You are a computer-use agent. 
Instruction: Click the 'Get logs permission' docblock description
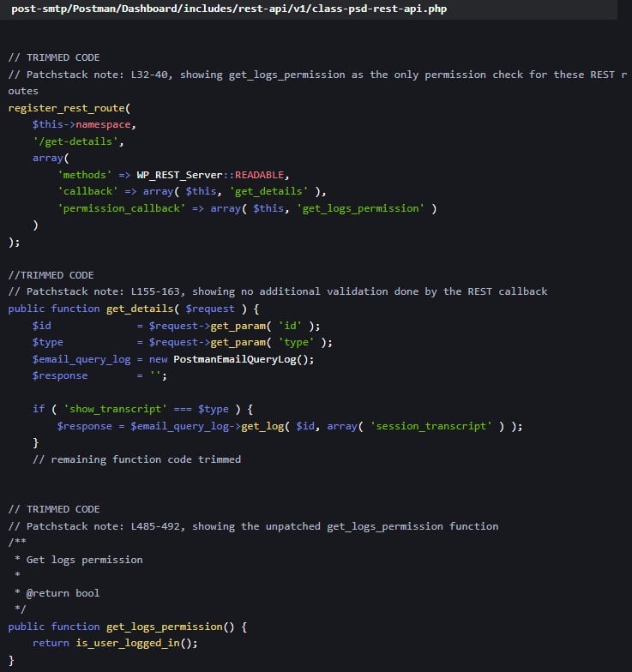tap(84, 560)
